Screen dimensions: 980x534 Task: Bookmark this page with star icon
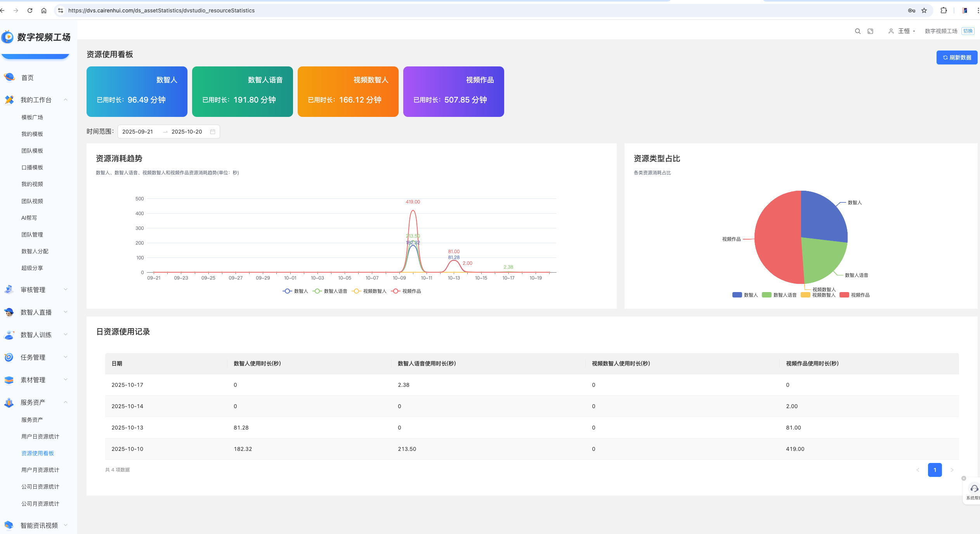tap(924, 10)
